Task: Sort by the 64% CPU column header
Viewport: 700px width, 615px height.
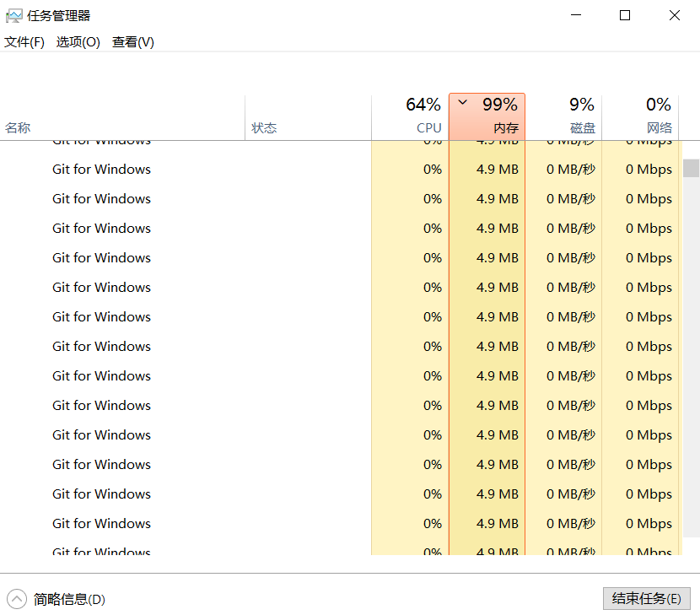Action: (410, 117)
